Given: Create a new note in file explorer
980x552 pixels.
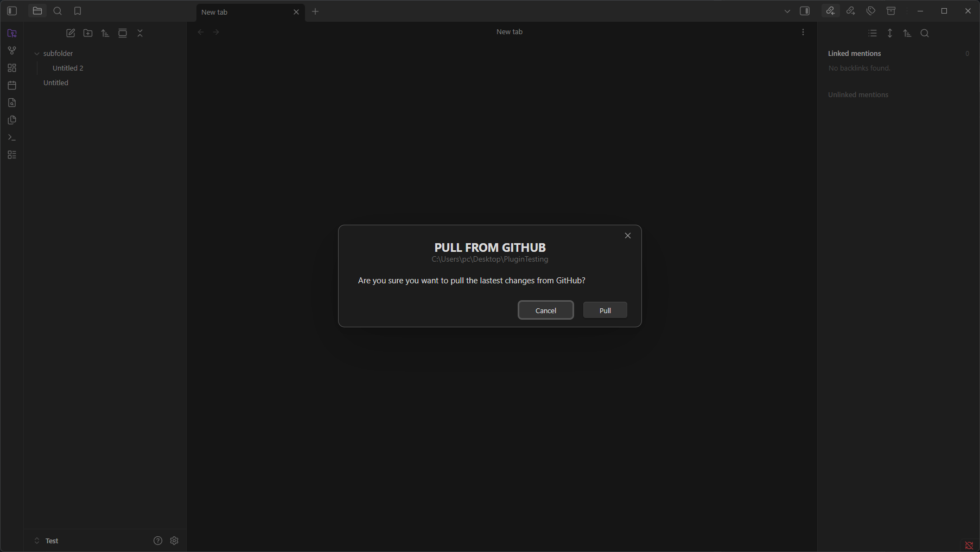Looking at the screenshot, I should tap(71, 33).
